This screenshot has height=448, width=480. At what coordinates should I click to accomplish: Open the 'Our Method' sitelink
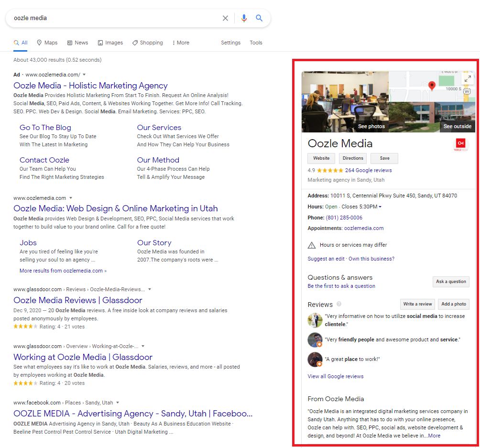pyautogui.click(x=158, y=160)
